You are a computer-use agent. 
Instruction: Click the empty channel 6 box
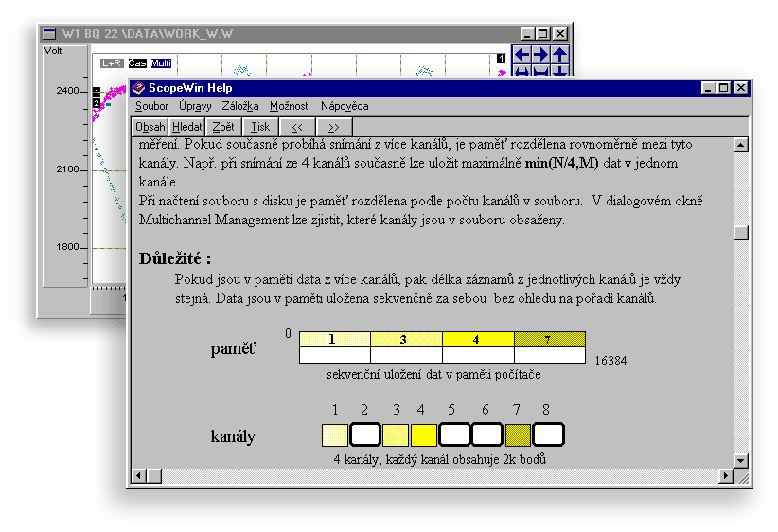pyautogui.click(x=487, y=435)
